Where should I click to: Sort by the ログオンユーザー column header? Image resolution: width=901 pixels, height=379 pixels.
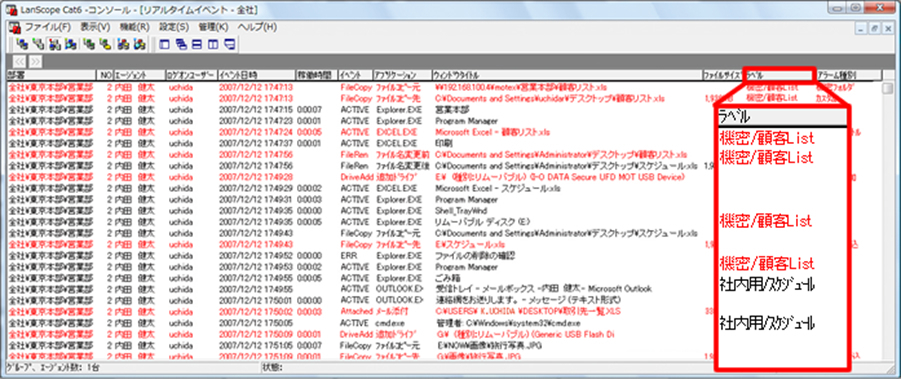coord(191,75)
